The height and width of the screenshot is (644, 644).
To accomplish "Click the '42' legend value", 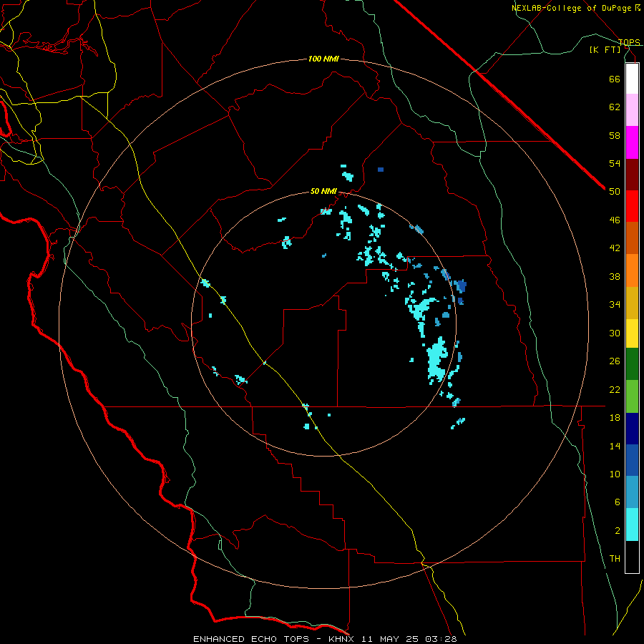I will (x=615, y=248).
